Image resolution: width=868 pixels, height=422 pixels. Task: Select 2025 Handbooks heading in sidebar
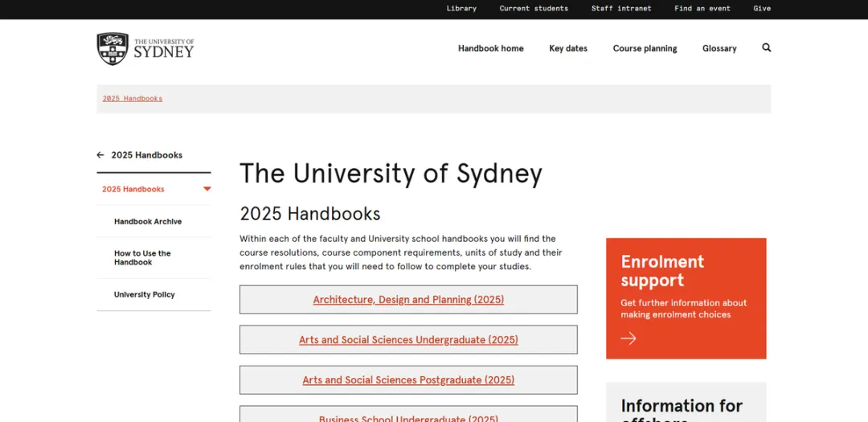(147, 155)
